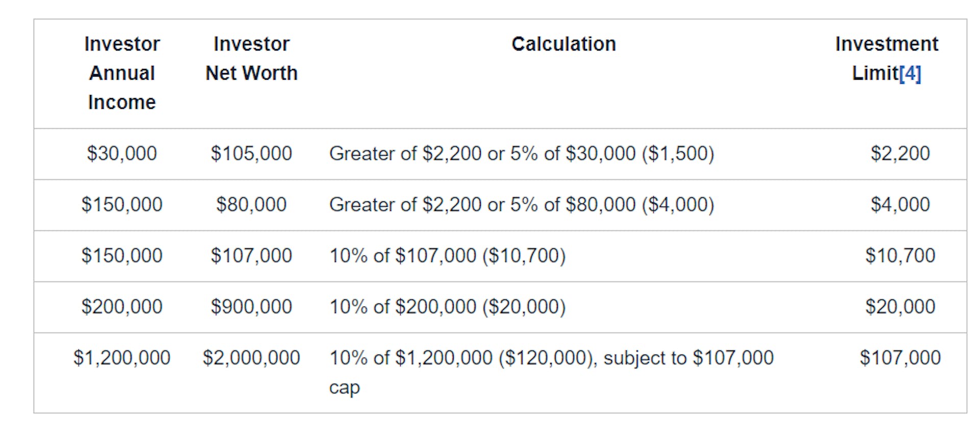Select the $80,000 net worth cell
The height and width of the screenshot is (424, 980).
pos(251,204)
